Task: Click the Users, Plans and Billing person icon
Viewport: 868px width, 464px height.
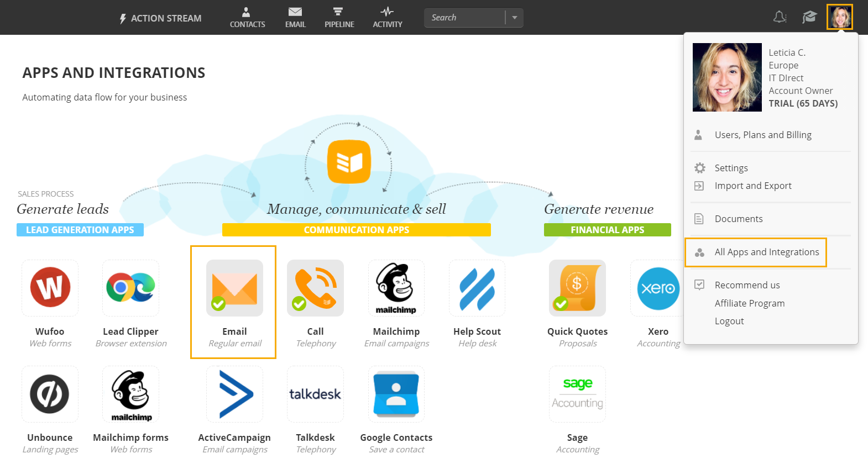Action: pyautogui.click(x=698, y=135)
